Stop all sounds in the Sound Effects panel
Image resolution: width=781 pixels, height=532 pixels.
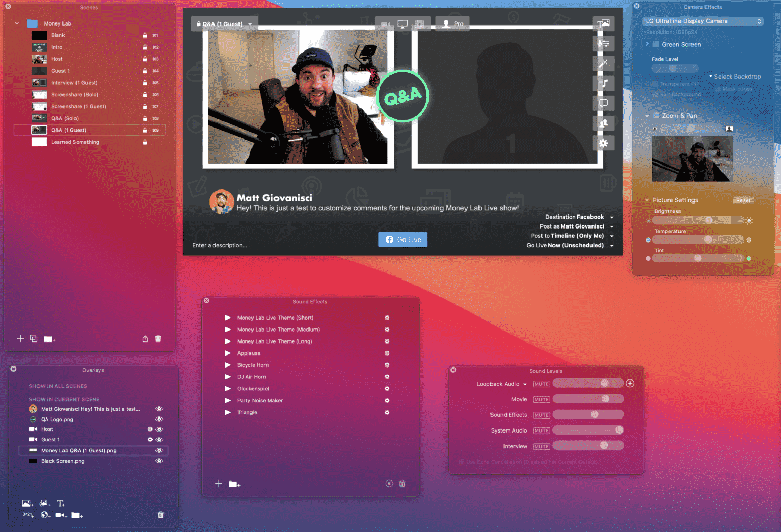tap(389, 484)
